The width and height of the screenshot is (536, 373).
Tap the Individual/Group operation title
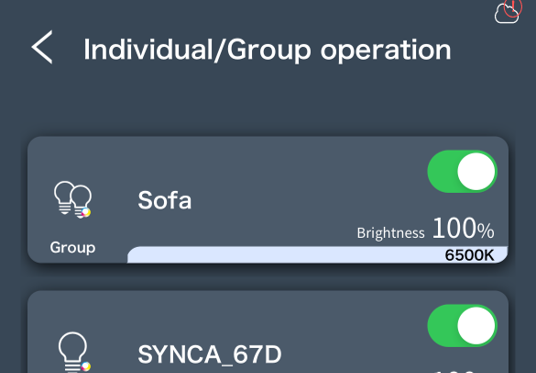pyautogui.click(x=267, y=50)
